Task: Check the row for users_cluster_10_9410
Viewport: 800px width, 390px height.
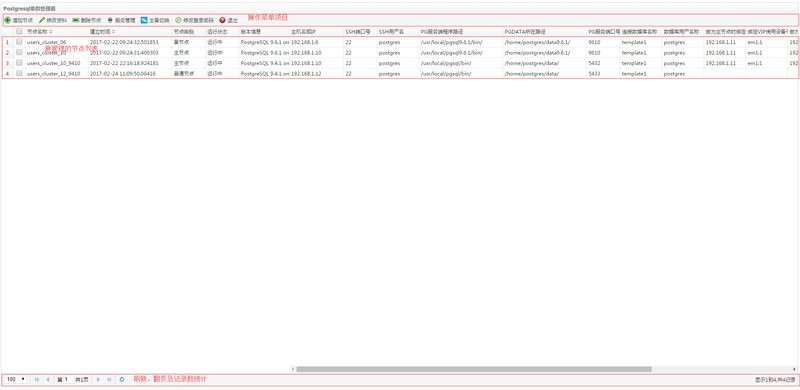Action: (19, 63)
